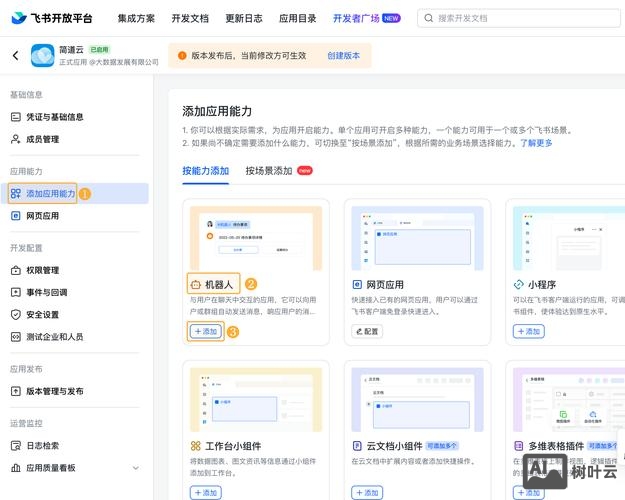This screenshot has height=500, width=625.
Task: Add the 小程序 capability
Action: 529,331
